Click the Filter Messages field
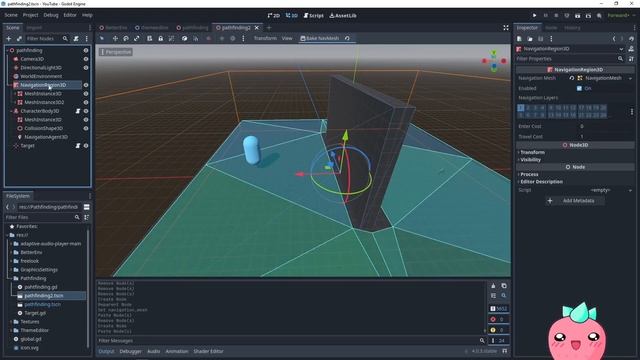Screen dimensions: 640x360 click(x=291, y=340)
